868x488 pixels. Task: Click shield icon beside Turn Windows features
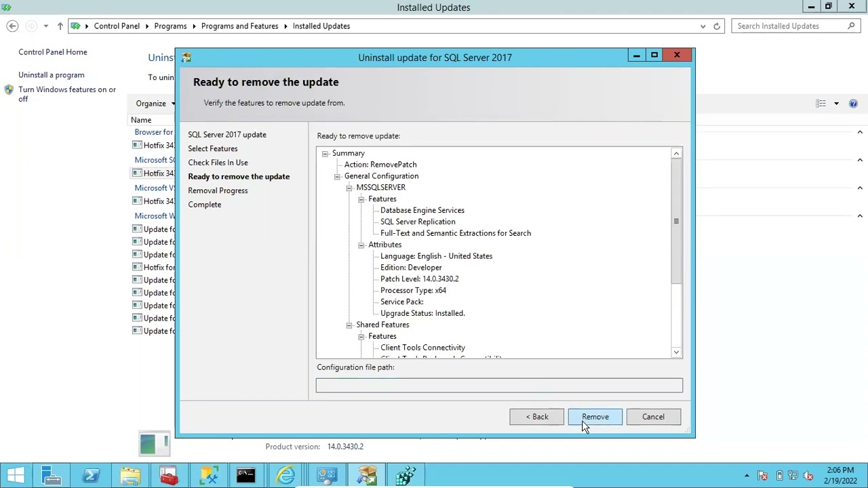point(9,89)
